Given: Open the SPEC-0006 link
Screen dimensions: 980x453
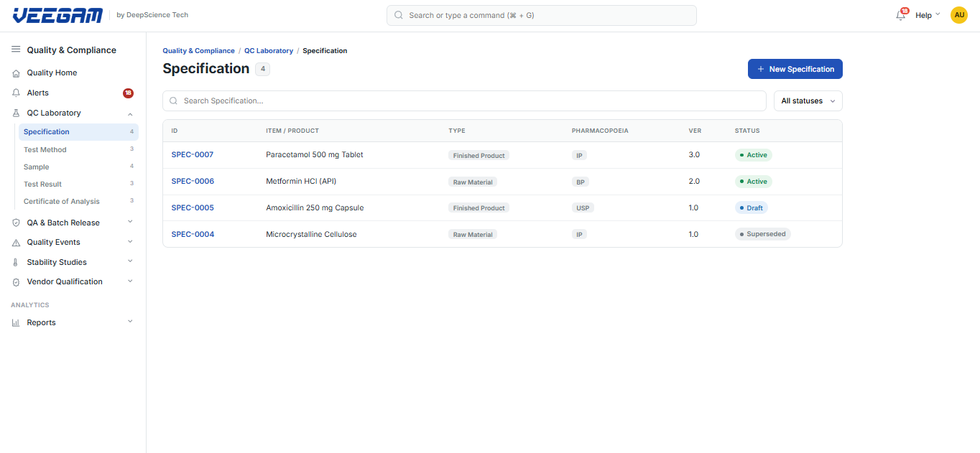Looking at the screenshot, I should pos(193,182).
